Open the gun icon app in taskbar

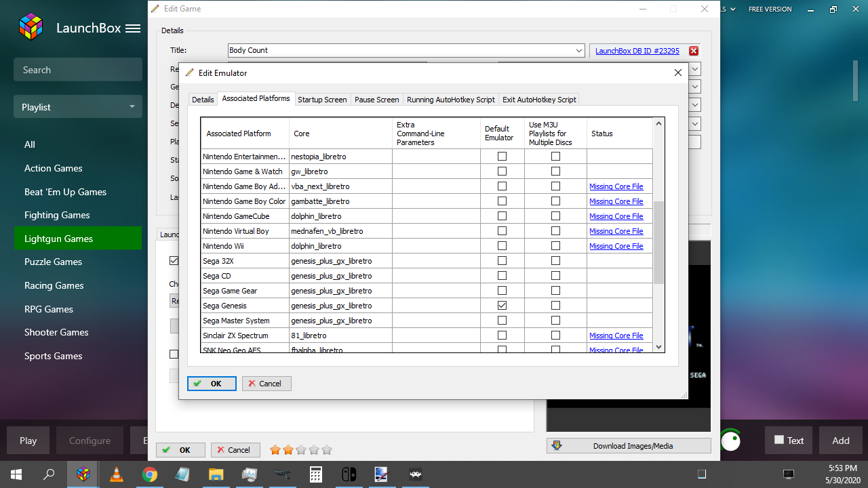(x=283, y=474)
